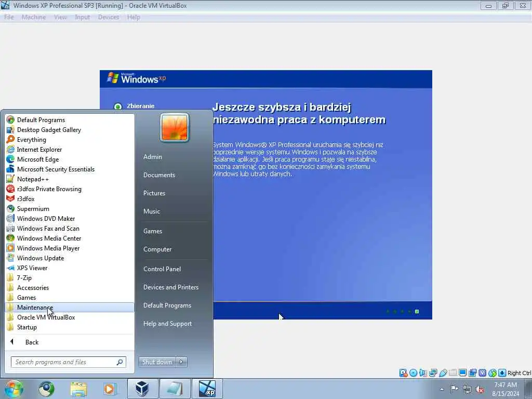
Task: Open Default Programs in right pane
Action: 174,305
